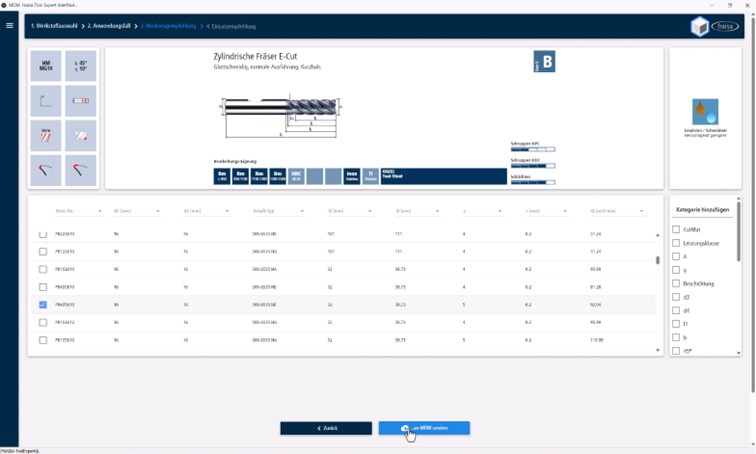
Task: Open the z column filter dropdown
Action: (500, 211)
